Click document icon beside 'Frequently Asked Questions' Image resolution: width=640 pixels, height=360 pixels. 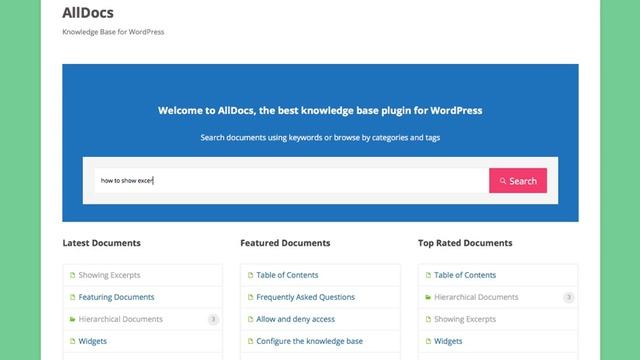pyautogui.click(x=251, y=297)
